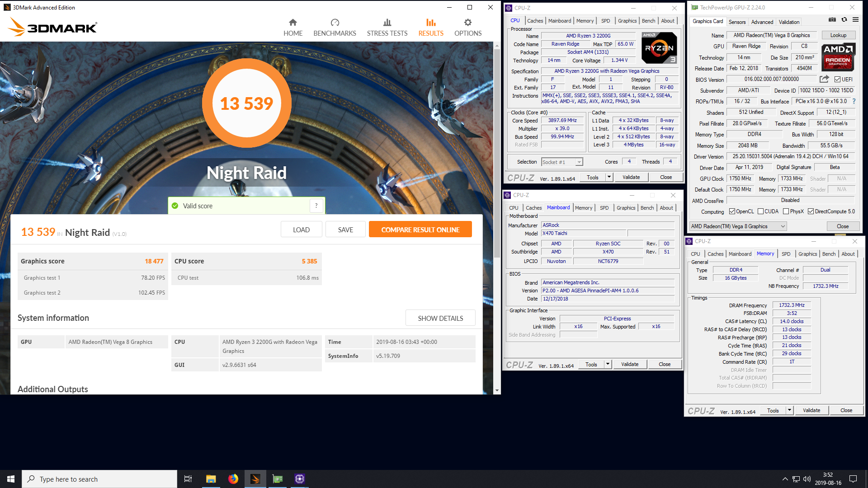The image size is (868, 488).
Task: Open File Explorer from the taskbar
Action: click(x=211, y=479)
